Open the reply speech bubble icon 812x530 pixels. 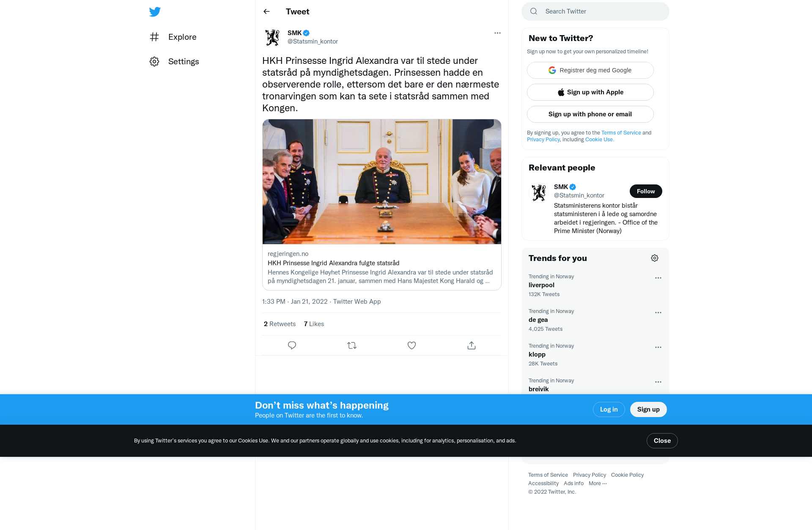coord(292,346)
